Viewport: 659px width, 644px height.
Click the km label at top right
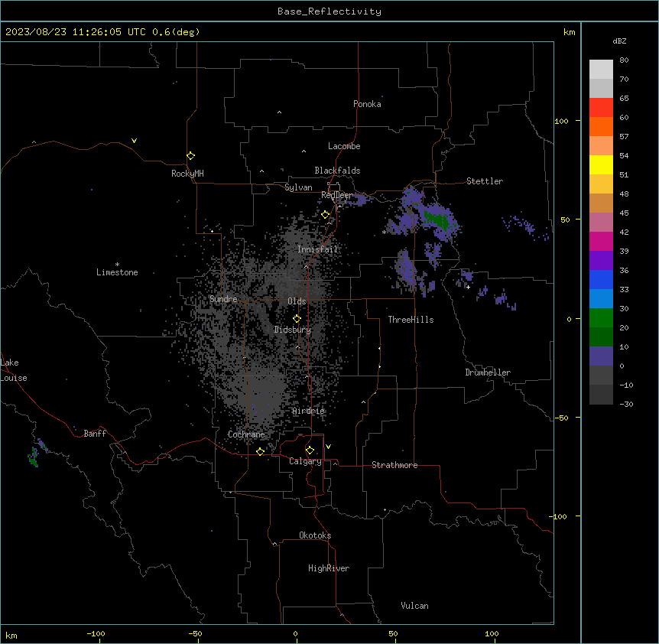click(570, 32)
